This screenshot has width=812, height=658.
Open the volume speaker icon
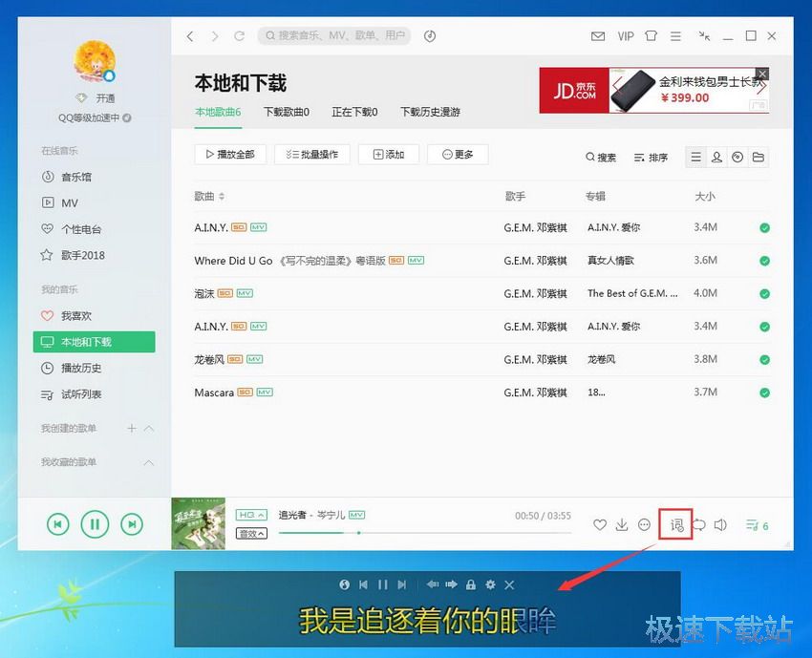720,525
